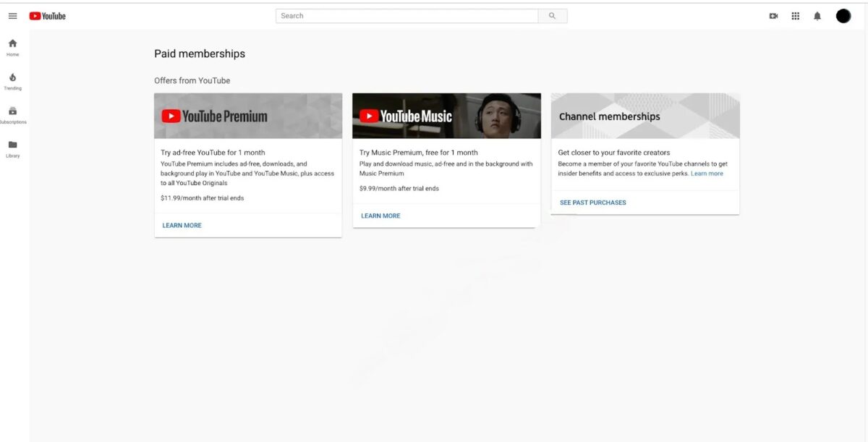
Task: Open the account avatar menu
Action: click(x=843, y=16)
